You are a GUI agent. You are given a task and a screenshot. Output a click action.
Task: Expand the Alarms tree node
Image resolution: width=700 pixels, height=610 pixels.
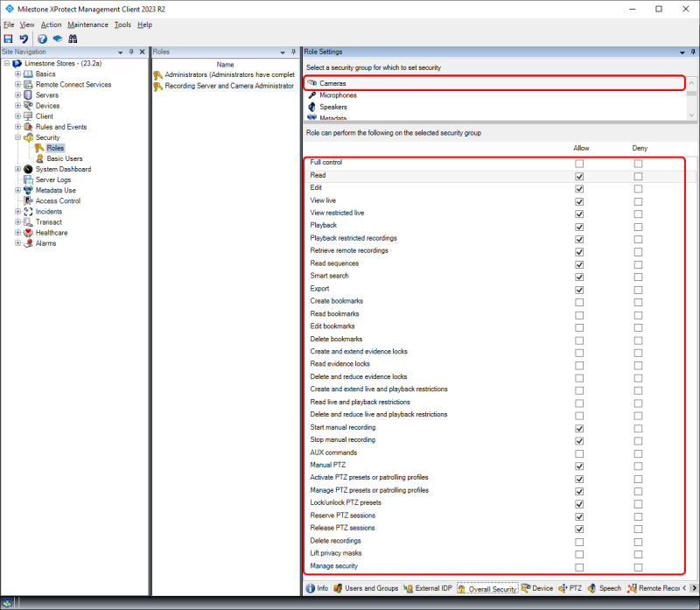17,243
